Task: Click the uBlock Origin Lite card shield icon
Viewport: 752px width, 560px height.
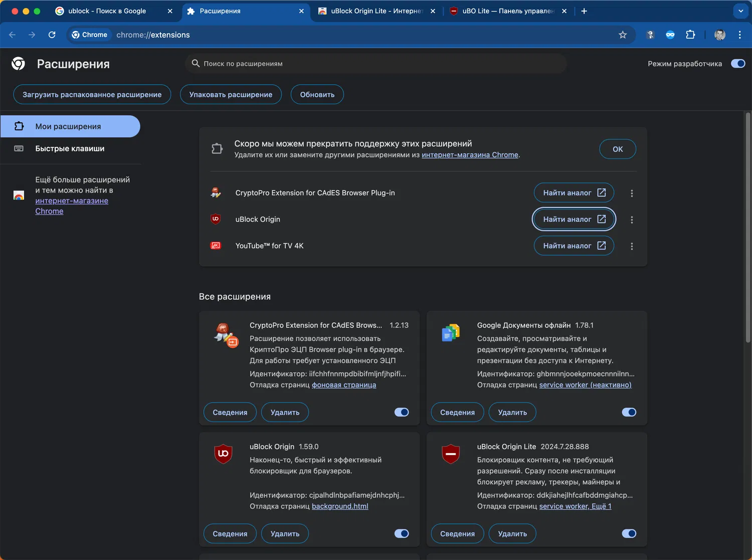Action: click(451, 454)
